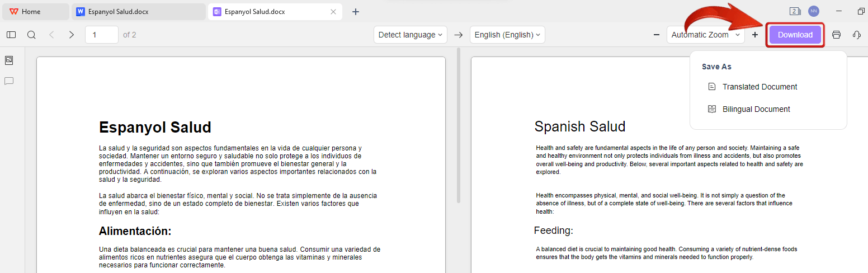Expand the English (English) target language dropdown
This screenshot has height=273, width=868.
[507, 35]
